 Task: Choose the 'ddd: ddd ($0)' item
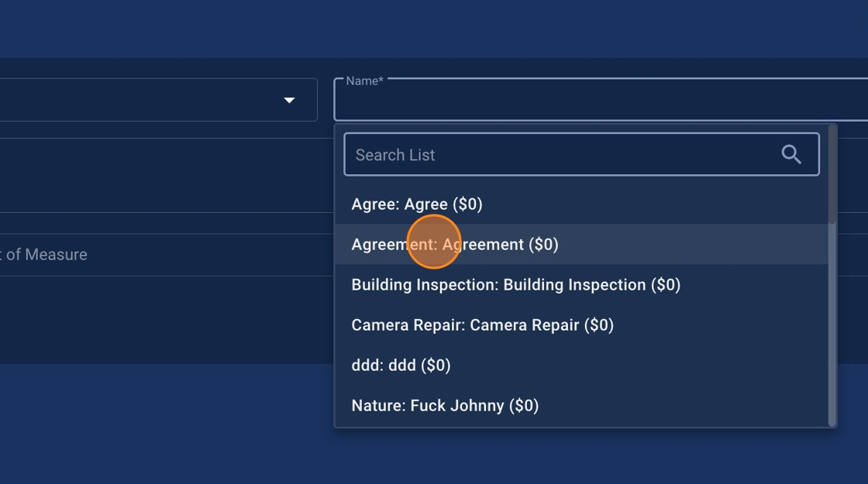pyautogui.click(x=401, y=366)
